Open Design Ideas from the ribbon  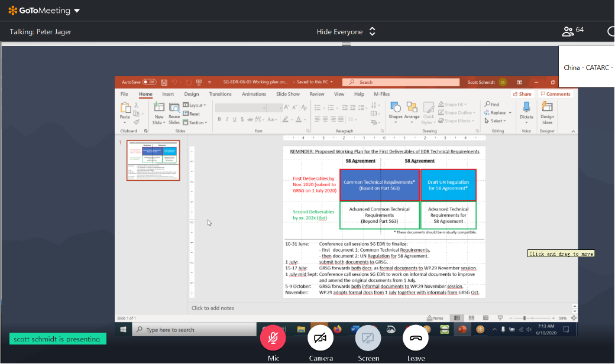tap(547, 107)
